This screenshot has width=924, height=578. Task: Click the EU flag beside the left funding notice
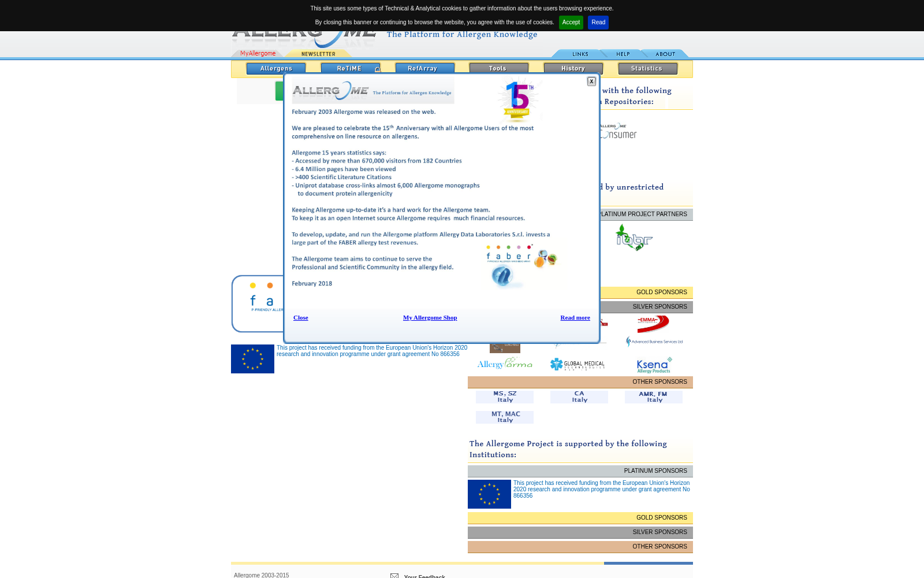[252, 359]
